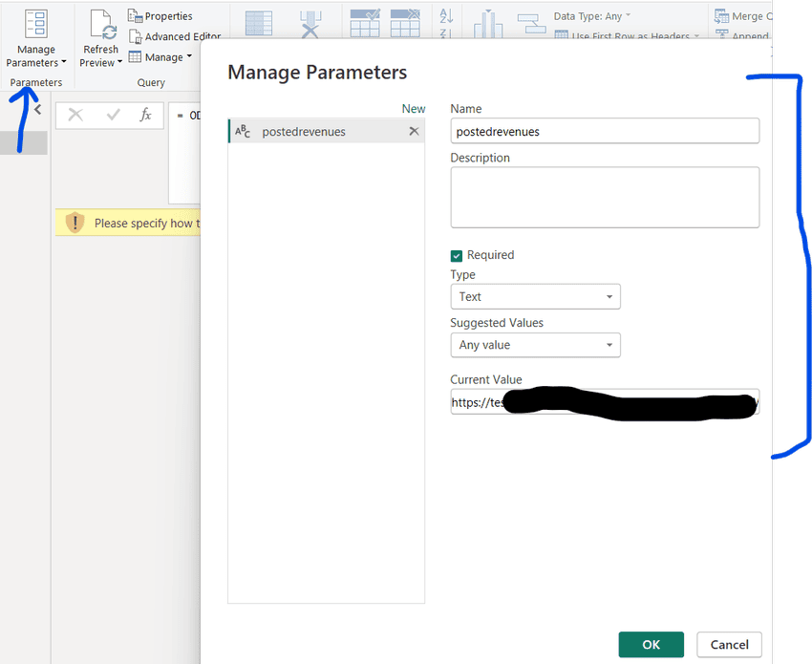Click inside the Name input field
This screenshot has width=812, height=664.
[605, 131]
